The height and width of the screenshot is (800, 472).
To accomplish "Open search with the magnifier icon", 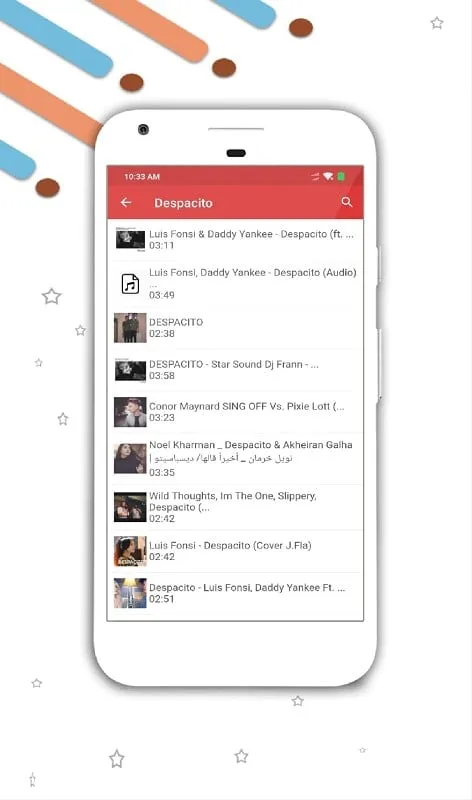I will [347, 202].
